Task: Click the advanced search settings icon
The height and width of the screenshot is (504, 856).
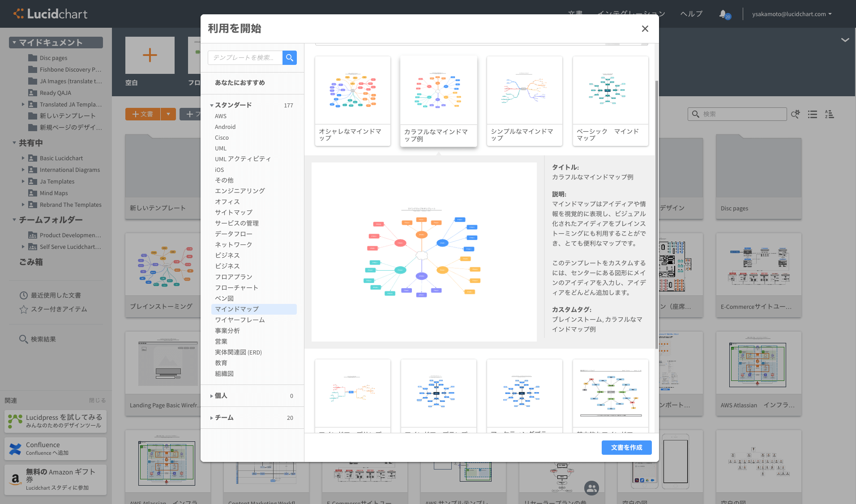Action: pos(796,115)
